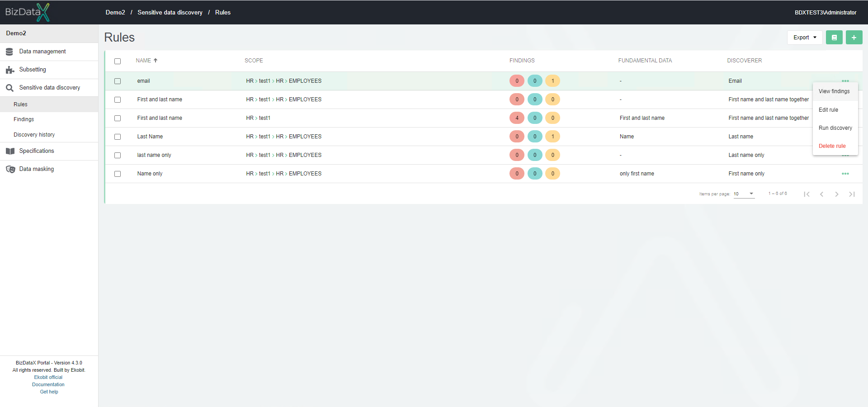Select Run discovery from the context menu
This screenshot has width=868, height=407.
[835, 128]
